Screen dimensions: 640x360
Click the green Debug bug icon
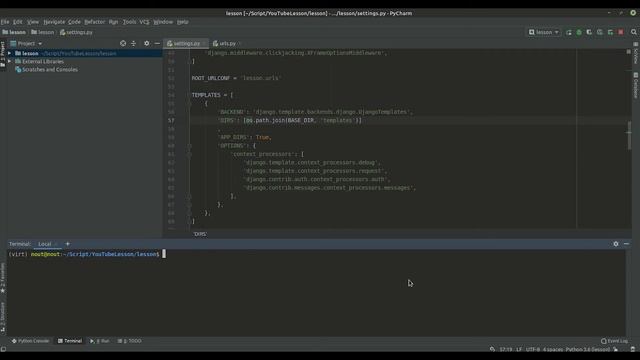tap(579, 32)
